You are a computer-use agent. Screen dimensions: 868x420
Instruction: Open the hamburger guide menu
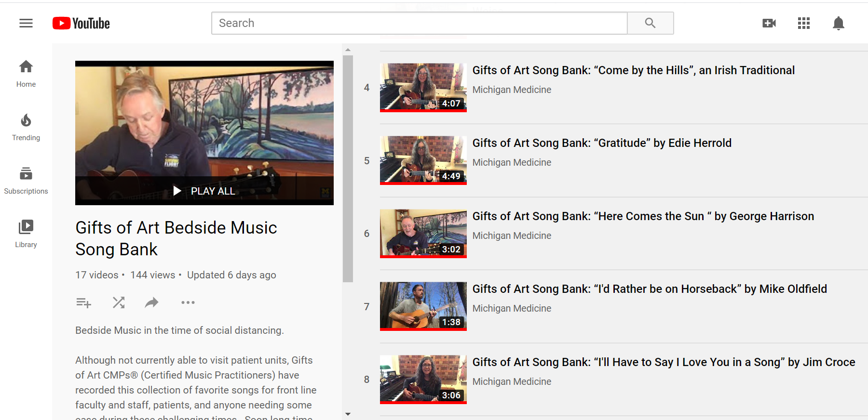click(x=26, y=23)
